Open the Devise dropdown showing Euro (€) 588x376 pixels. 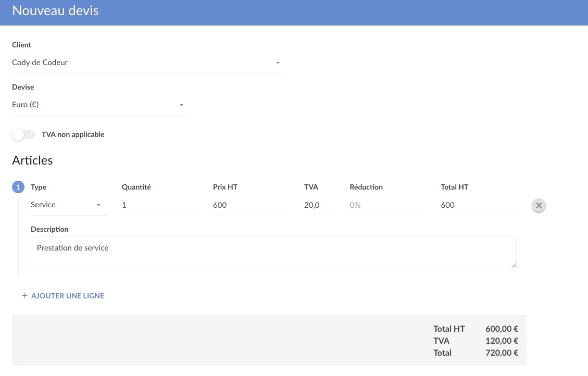(100, 105)
